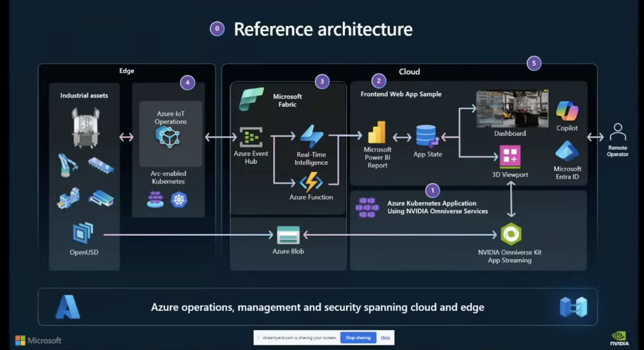Viewport: 644px width, 350px height.
Task: Click the Microsoft Power BI Report icon
Action: (x=377, y=132)
